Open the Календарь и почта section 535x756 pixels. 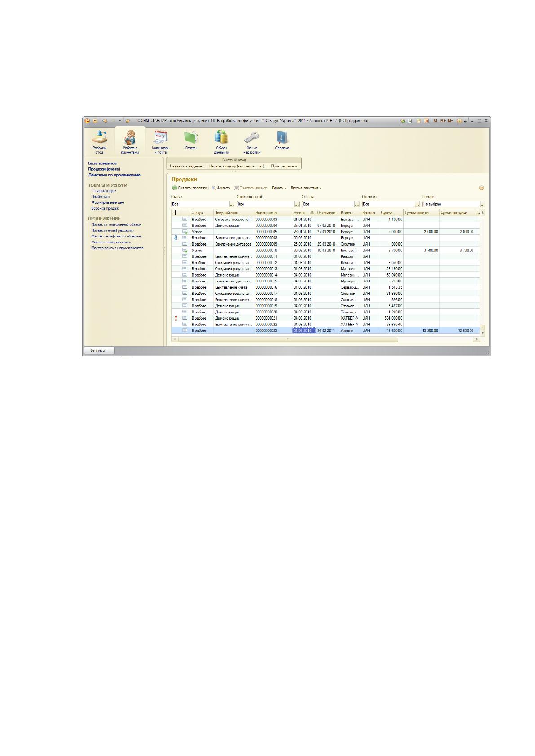click(160, 142)
